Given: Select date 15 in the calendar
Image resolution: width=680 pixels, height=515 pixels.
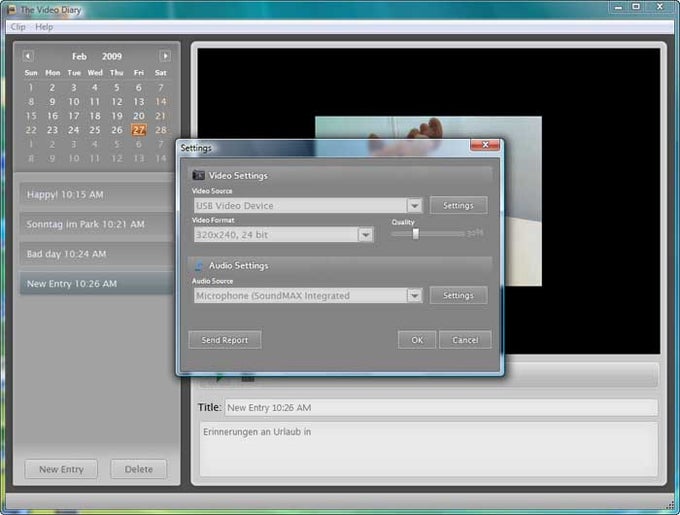Looking at the screenshot, I should 31,116.
